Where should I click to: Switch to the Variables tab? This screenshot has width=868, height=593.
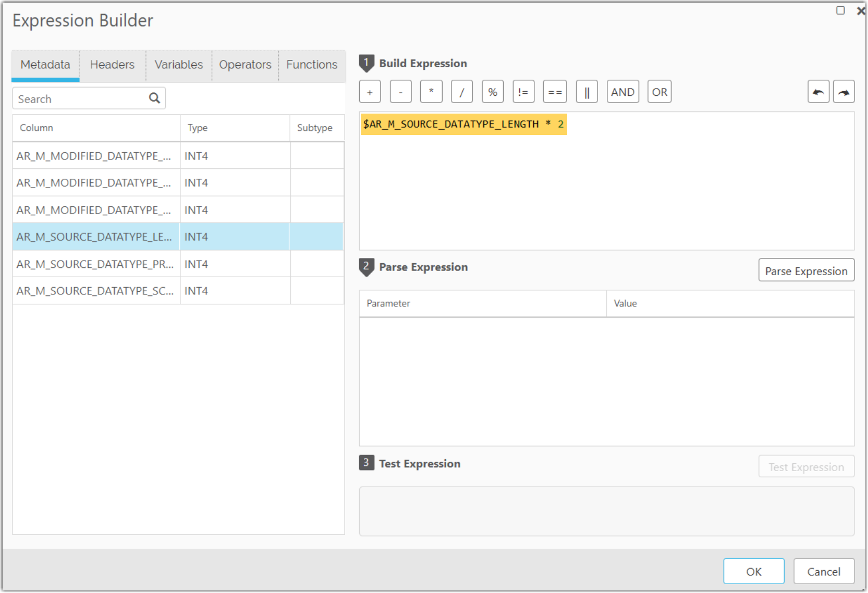click(x=178, y=65)
